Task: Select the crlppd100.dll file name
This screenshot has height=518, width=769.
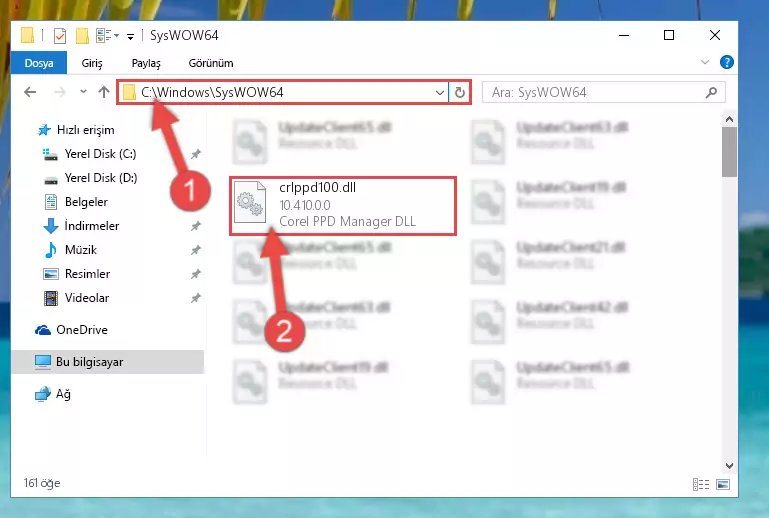Action: pos(317,187)
